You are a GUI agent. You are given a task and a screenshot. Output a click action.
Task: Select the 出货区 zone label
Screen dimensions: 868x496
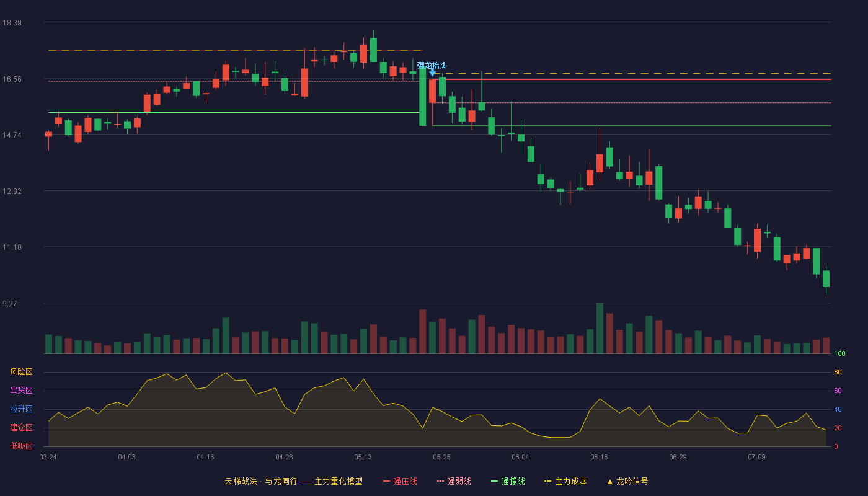pos(21,391)
